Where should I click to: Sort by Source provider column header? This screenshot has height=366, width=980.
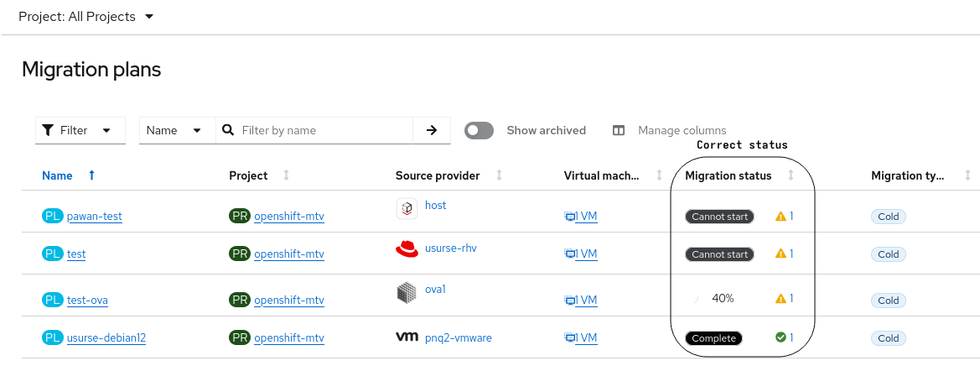coord(438,175)
